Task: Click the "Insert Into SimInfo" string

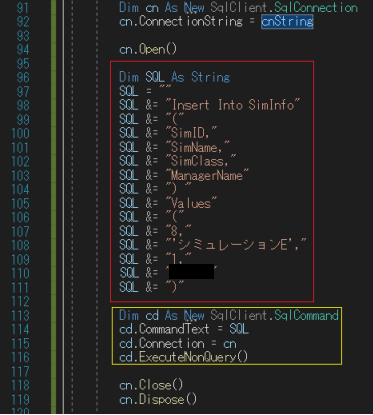Action: [x=233, y=105]
